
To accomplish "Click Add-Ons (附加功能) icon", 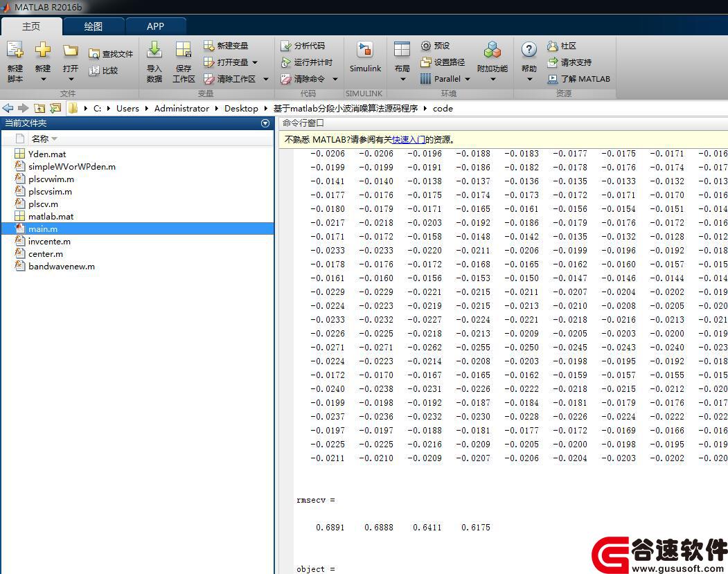I will pos(492,49).
